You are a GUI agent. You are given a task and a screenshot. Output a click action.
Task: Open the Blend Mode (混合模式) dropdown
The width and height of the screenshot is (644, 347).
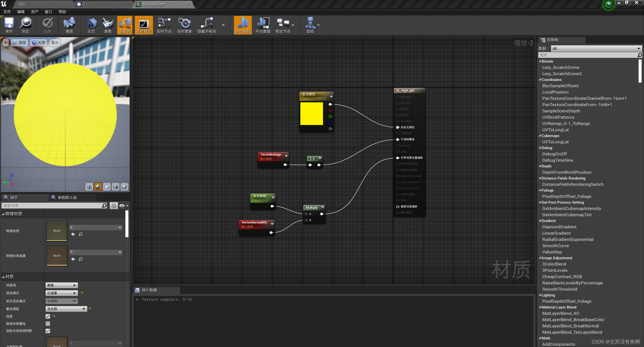(x=62, y=293)
